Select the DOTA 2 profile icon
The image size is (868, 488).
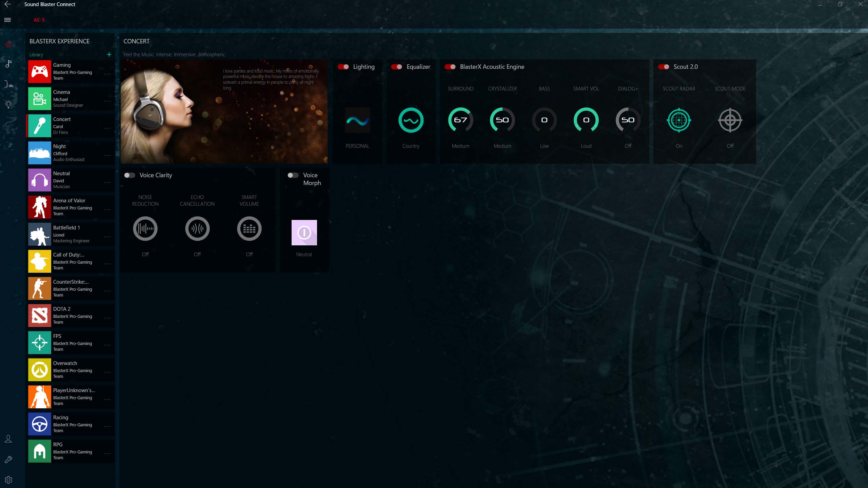40,316
